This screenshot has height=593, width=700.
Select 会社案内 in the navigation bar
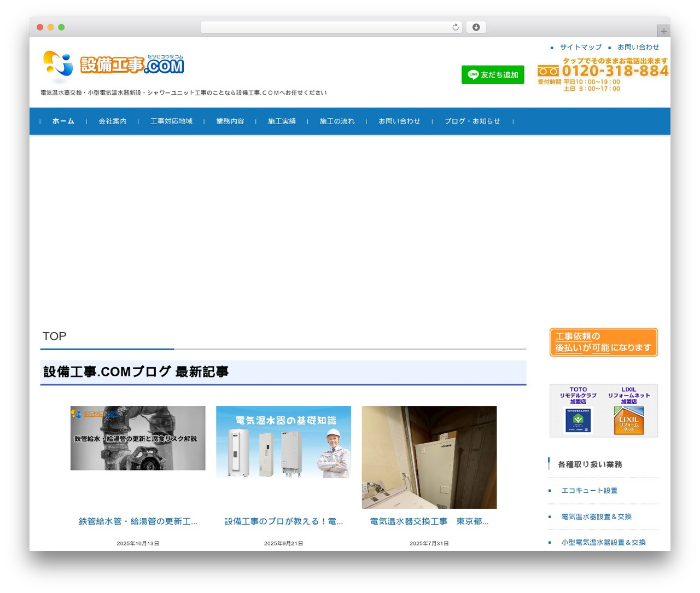point(113,121)
